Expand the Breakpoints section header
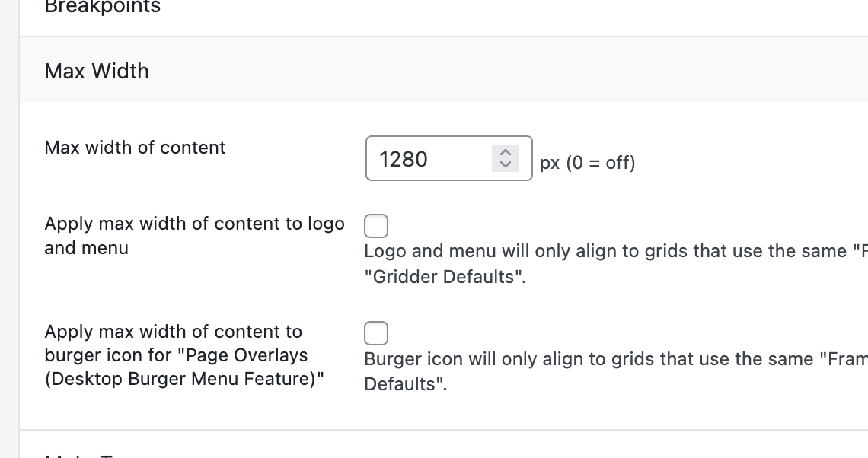The image size is (868, 458). (103, 8)
